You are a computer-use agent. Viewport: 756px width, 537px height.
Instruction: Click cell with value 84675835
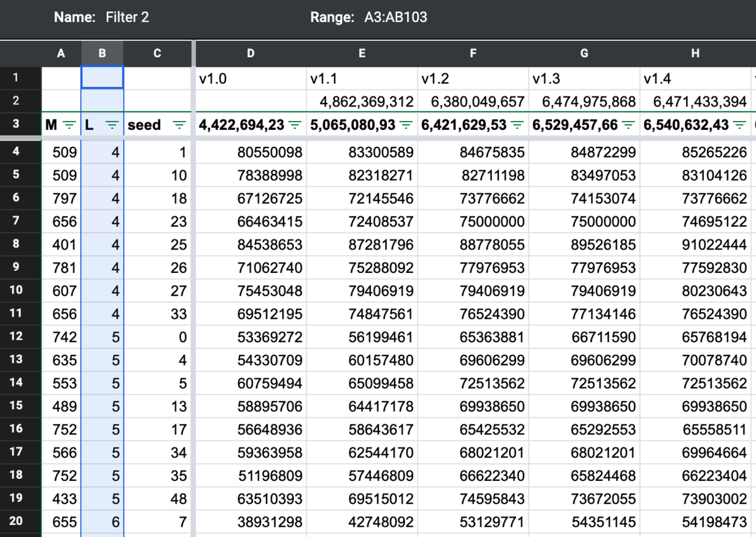(x=473, y=152)
